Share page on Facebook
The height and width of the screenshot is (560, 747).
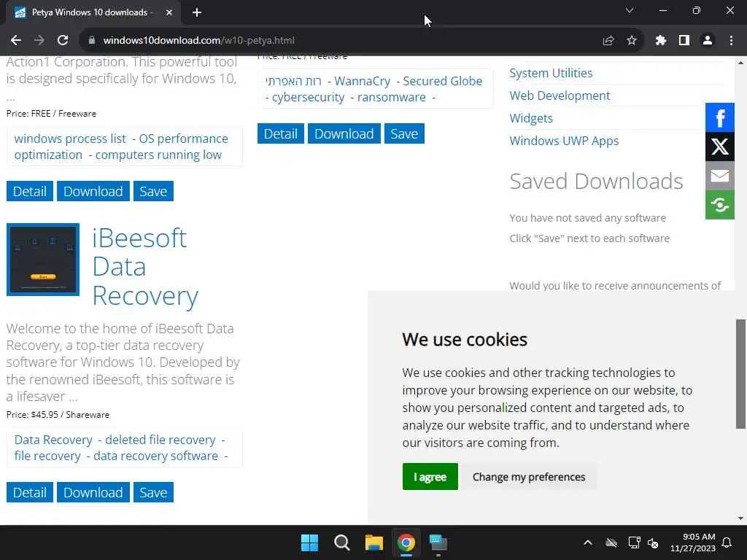coord(720,117)
